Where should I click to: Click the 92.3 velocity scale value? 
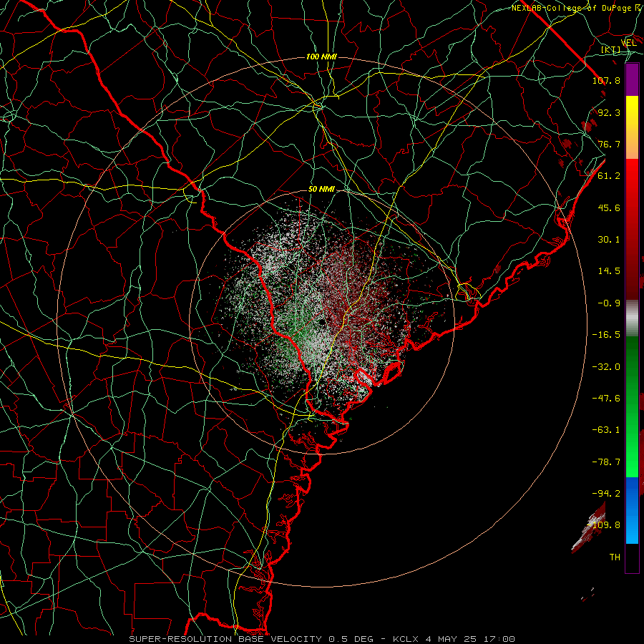click(x=609, y=112)
